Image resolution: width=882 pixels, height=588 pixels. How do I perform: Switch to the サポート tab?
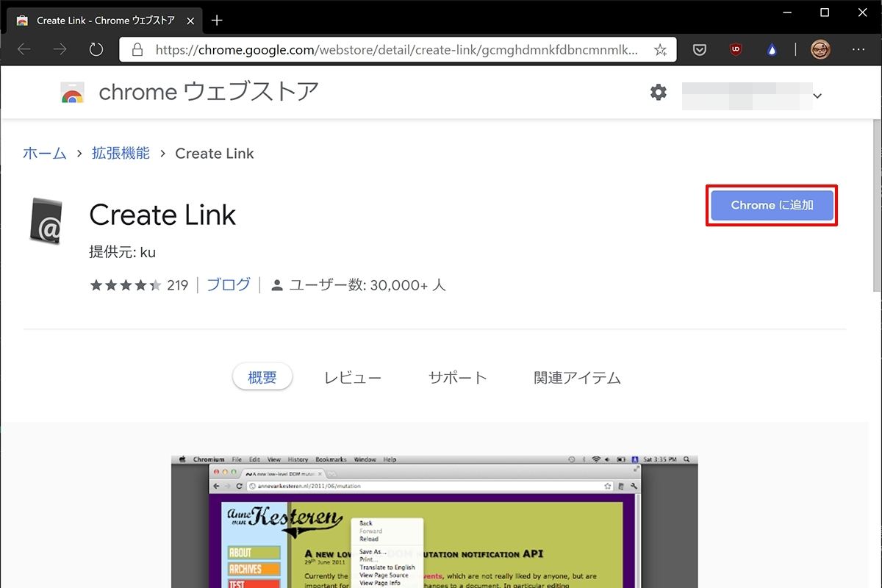[x=458, y=378]
